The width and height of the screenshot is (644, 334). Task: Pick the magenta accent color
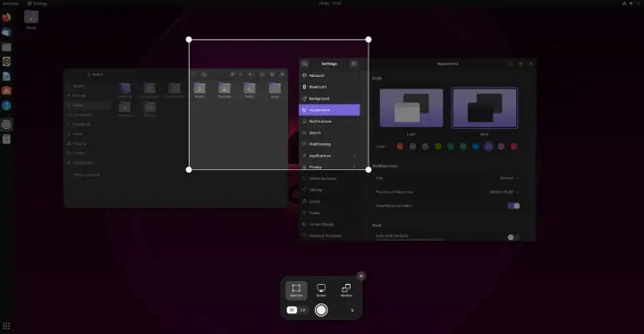501,147
